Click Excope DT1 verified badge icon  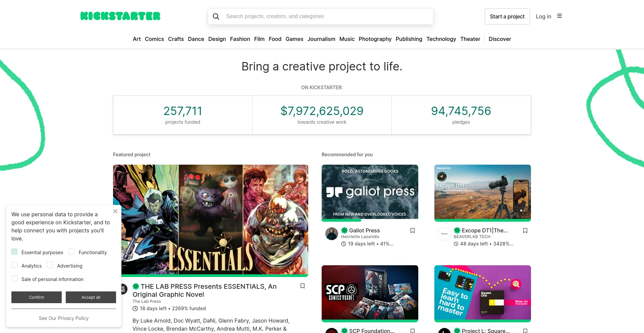[457, 230]
